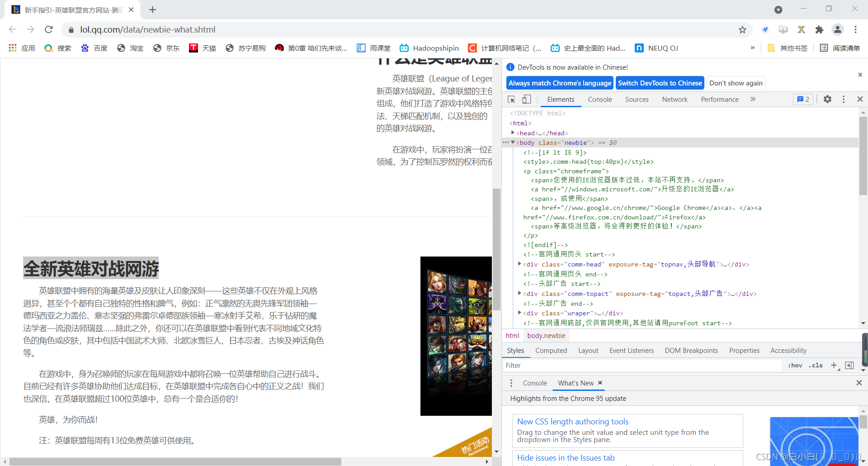
Task: Show more bookmarks with the chevron
Action: [x=752, y=48]
